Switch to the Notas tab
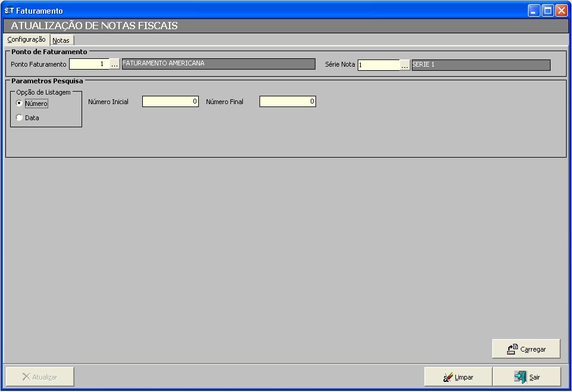This screenshot has height=392, width=572. pyautogui.click(x=61, y=40)
